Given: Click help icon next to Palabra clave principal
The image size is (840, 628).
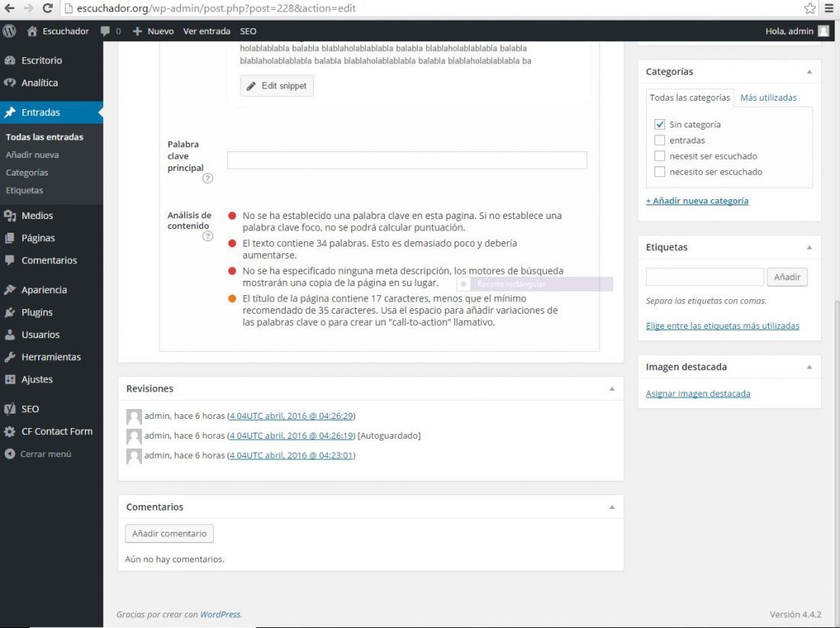Looking at the screenshot, I should click(208, 179).
